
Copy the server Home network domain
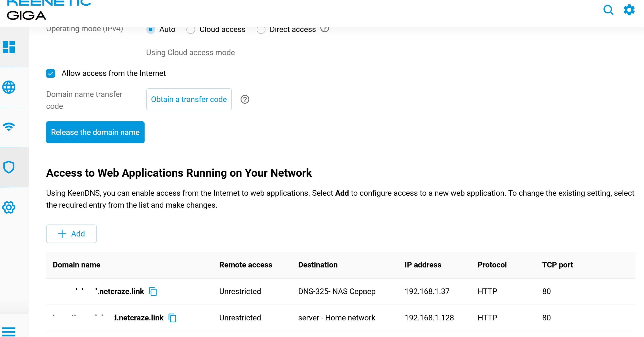[172, 318]
